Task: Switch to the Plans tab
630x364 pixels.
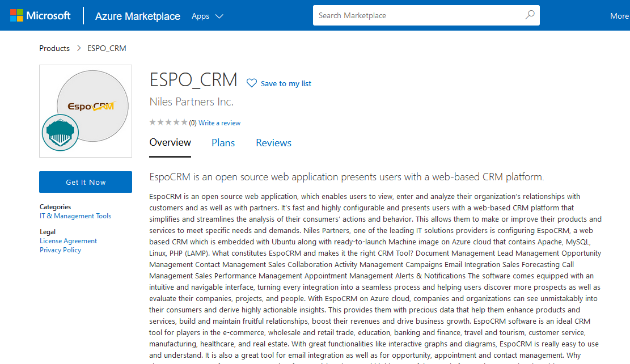Action: (223, 143)
